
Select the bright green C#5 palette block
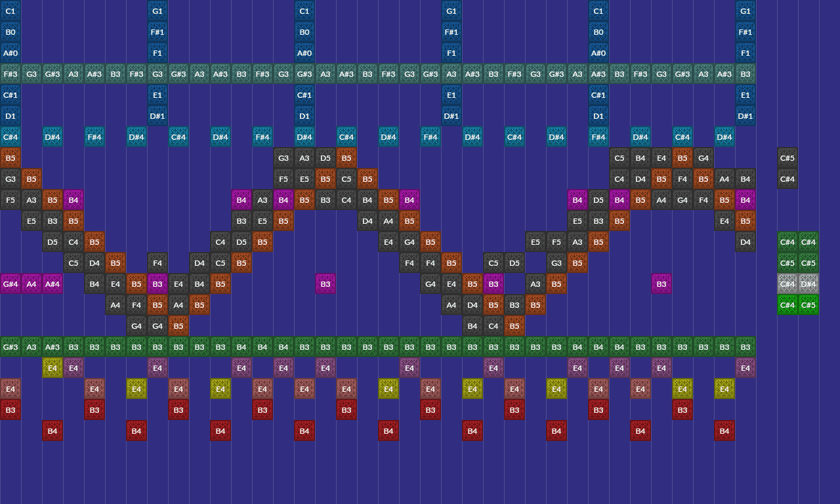[x=808, y=305]
